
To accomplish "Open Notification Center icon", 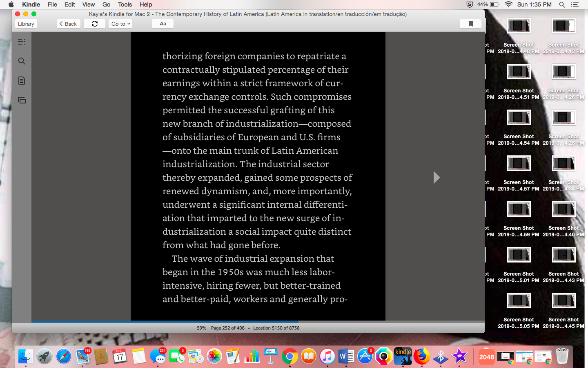I will (x=575, y=4).
